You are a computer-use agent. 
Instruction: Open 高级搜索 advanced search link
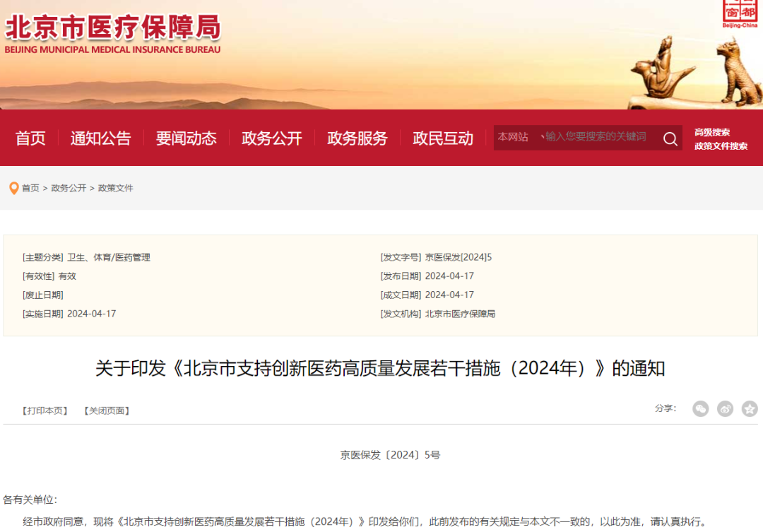coord(712,132)
